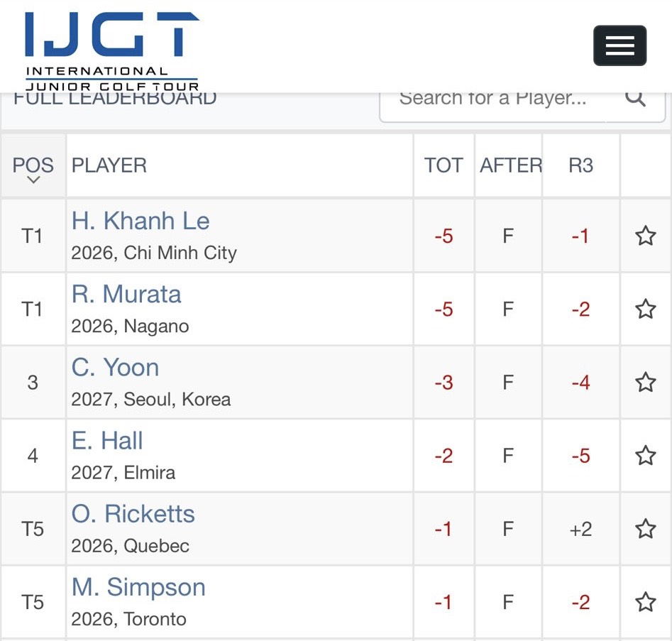Select the R3 column header
Screen dimensions: 672x641
click(580, 165)
